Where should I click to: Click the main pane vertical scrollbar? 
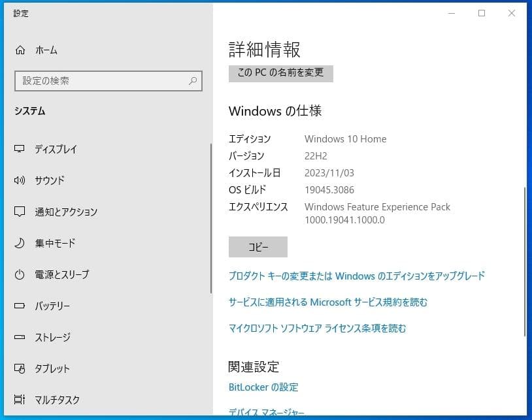[525, 261]
